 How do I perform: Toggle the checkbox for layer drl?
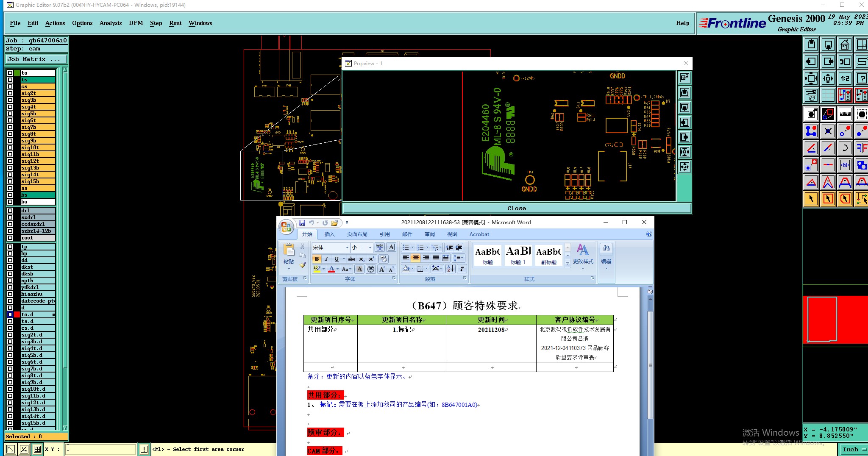[x=10, y=211]
